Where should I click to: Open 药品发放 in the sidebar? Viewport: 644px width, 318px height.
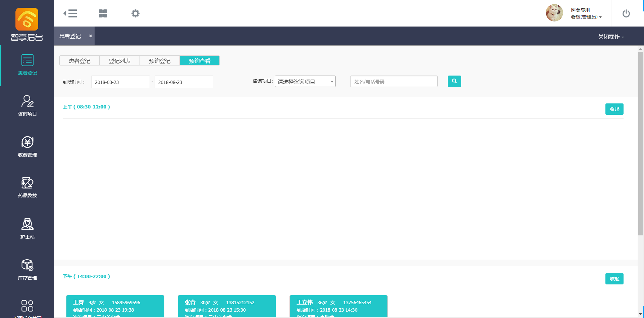(28, 188)
